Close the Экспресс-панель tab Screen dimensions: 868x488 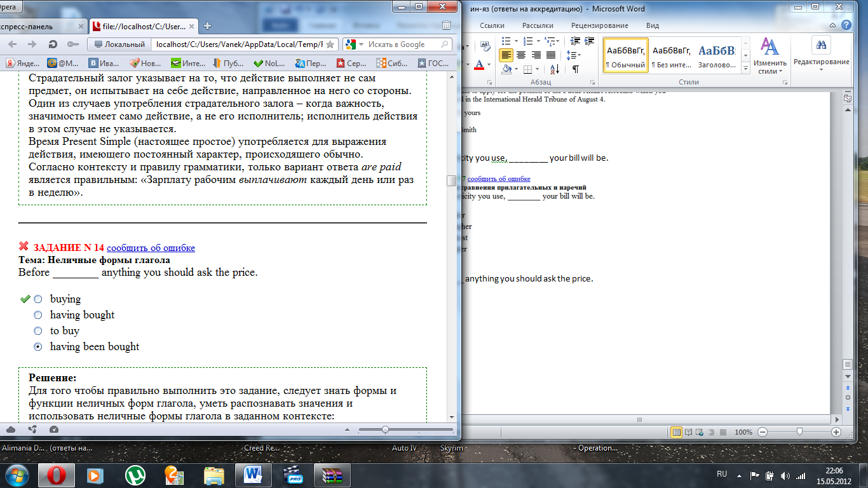(x=81, y=27)
